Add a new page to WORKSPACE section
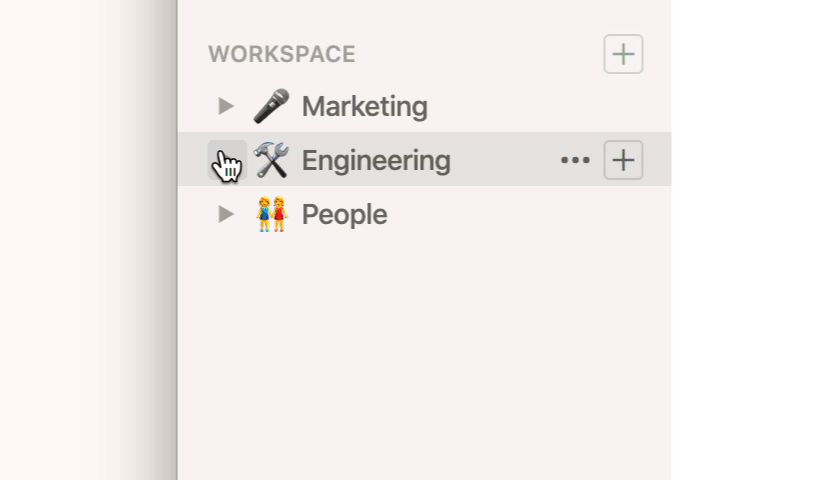840x480 pixels. tap(623, 54)
